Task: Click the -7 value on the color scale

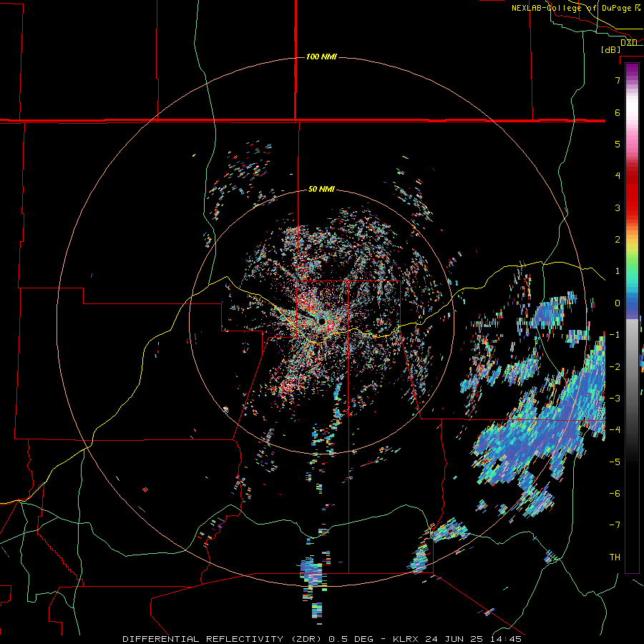Action: click(615, 525)
